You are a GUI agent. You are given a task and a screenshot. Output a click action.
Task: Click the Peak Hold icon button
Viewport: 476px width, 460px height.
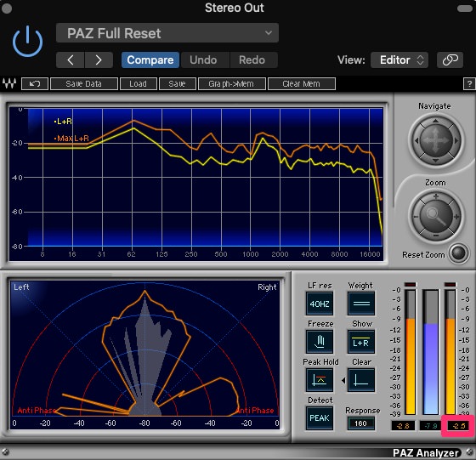coord(320,380)
